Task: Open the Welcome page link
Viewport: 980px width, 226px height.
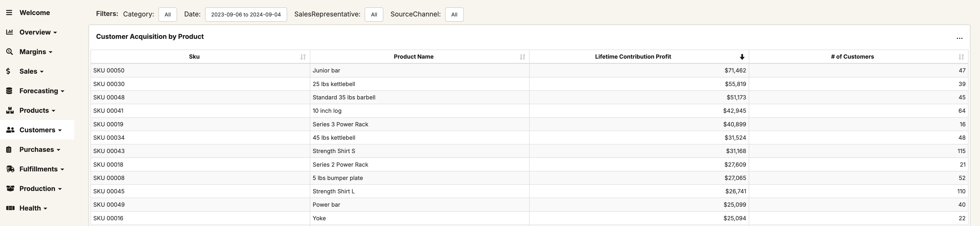Action: (x=35, y=13)
